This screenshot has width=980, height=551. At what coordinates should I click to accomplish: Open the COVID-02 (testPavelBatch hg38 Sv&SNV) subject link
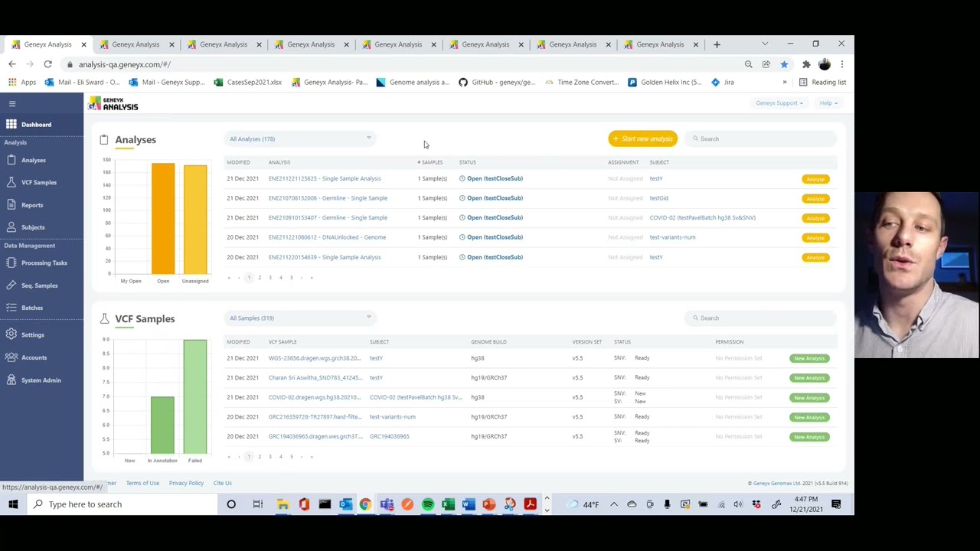[x=702, y=218]
